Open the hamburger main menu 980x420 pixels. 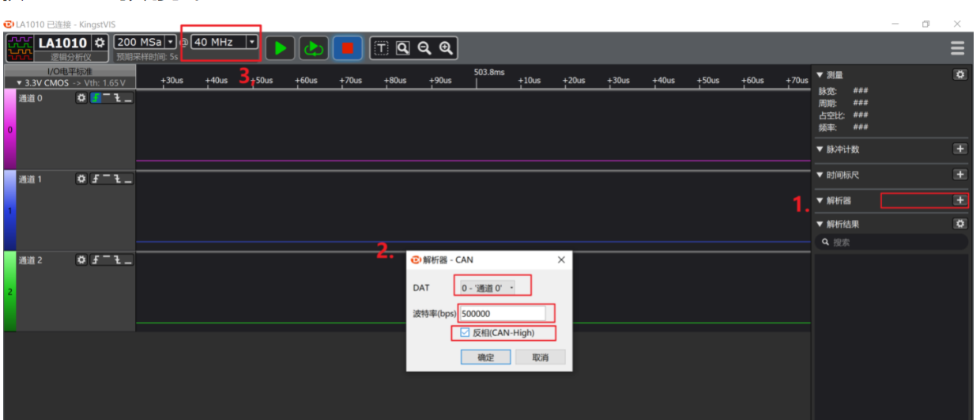957,48
